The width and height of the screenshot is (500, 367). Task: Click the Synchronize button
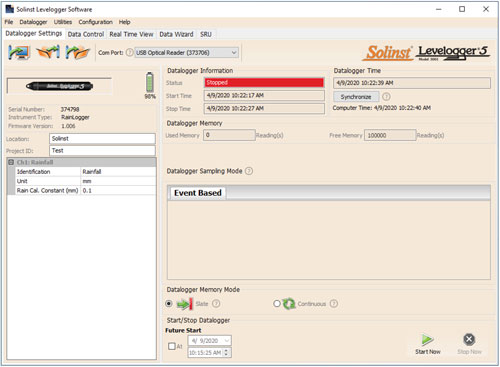coord(356,97)
